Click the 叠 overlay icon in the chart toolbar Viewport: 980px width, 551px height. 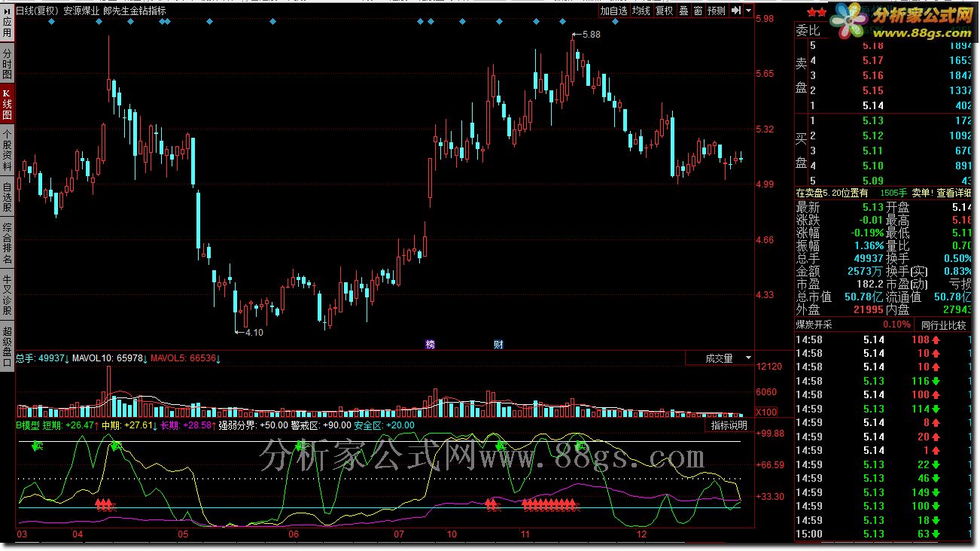point(683,11)
